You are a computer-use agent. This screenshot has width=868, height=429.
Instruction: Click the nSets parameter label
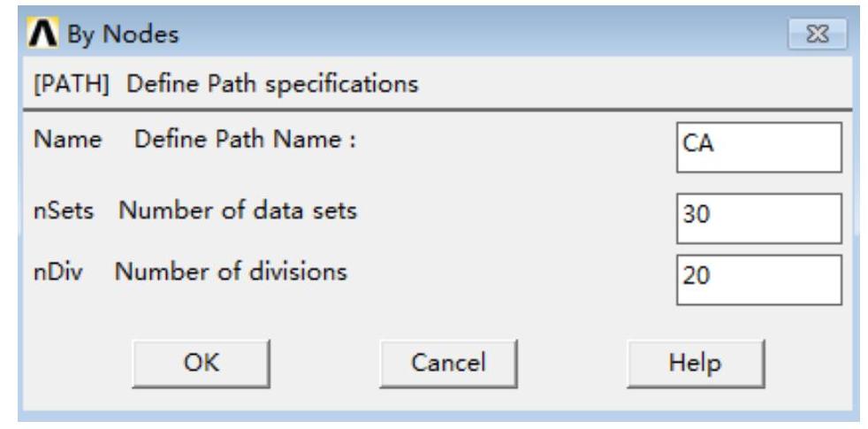coord(58,212)
